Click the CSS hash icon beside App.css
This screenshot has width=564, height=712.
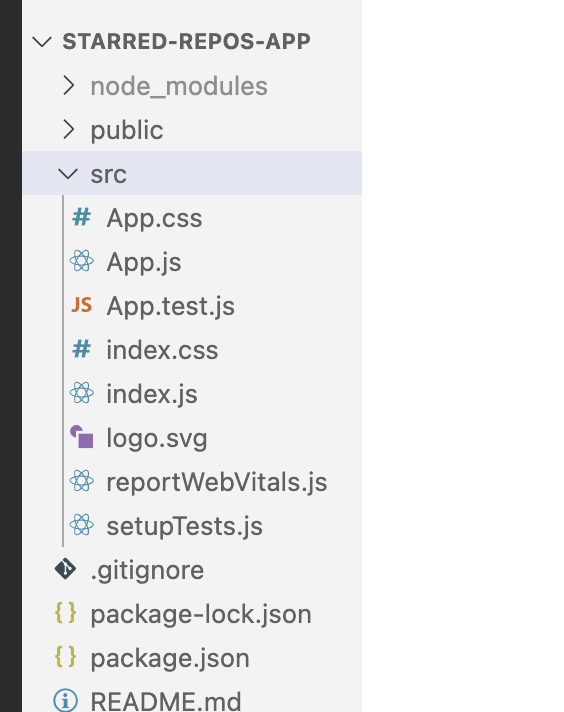pyautogui.click(x=82, y=217)
